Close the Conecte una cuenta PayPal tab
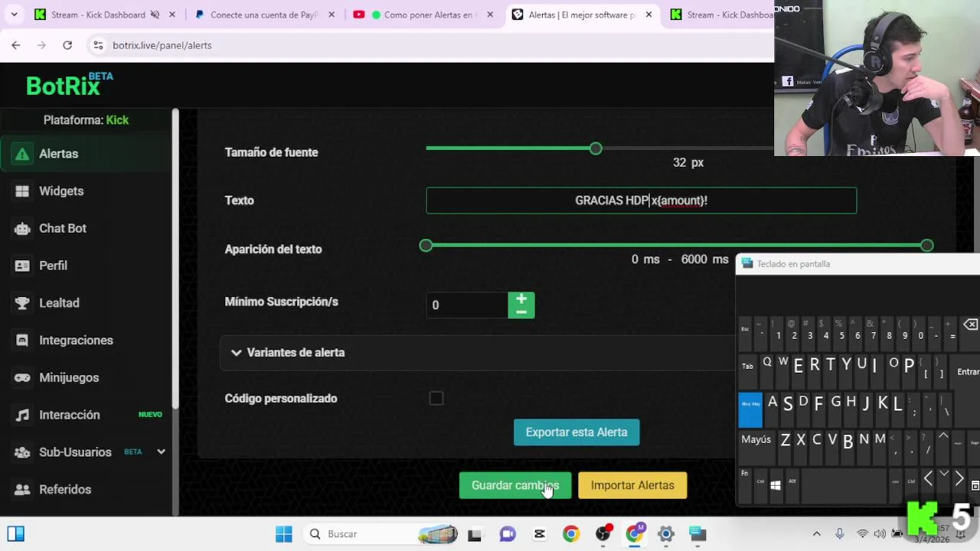This screenshot has width=980, height=551. (331, 15)
